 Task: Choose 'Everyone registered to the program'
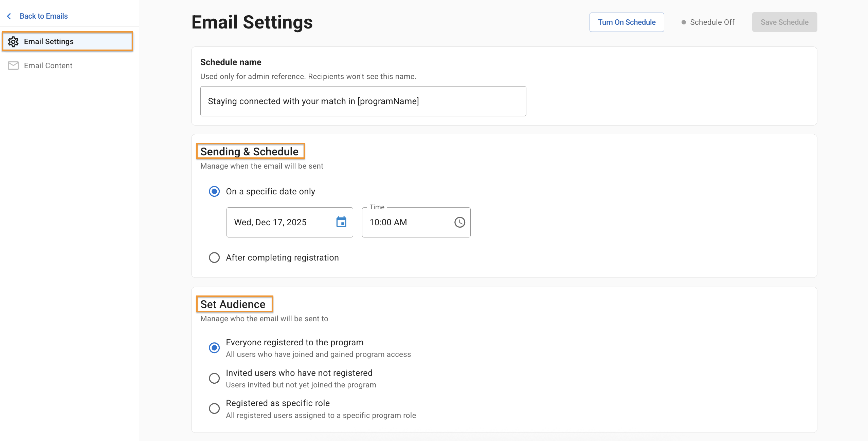click(x=214, y=348)
